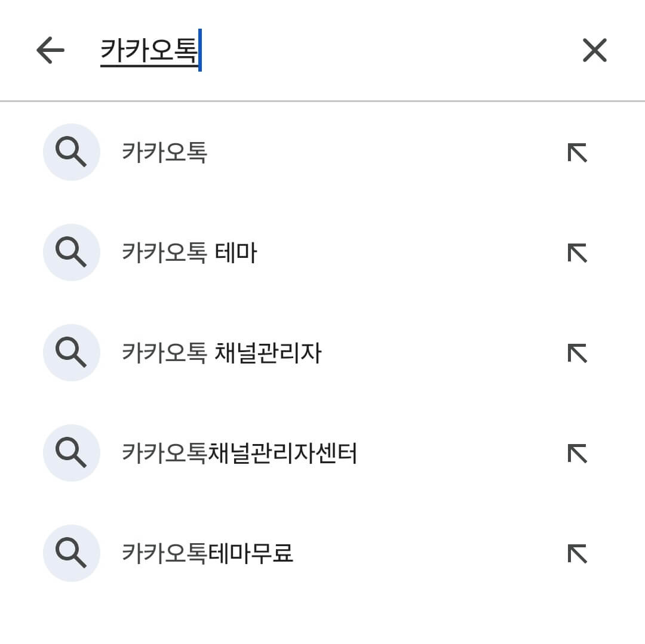Tap the insert arrow for 카카오톡 채널관리자
645x644 pixels.
coord(575,352)
